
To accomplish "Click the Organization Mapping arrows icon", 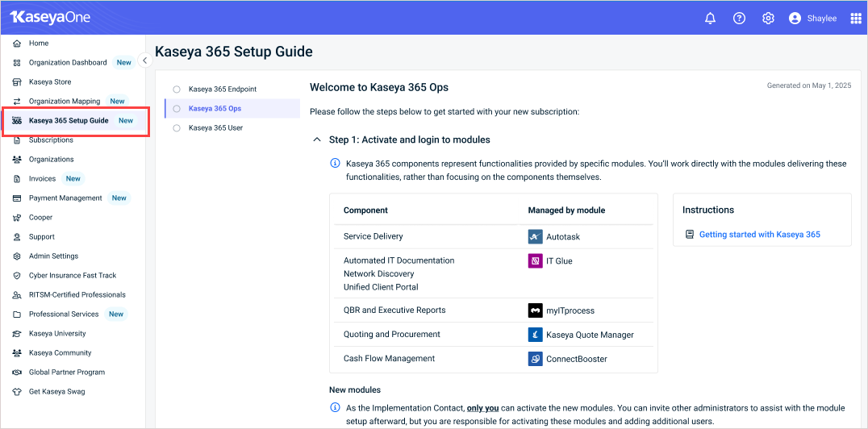I will point(17,102).
